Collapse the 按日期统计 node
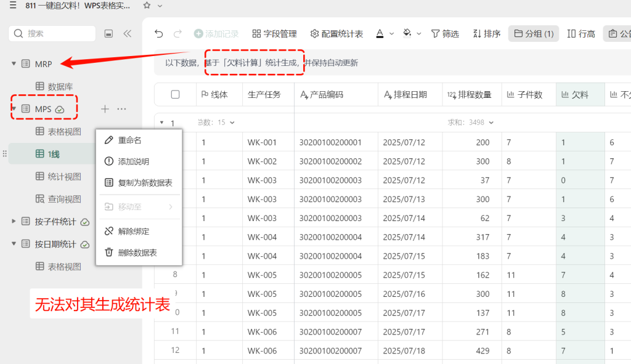 pyautogui.click(x=14, y=244)
